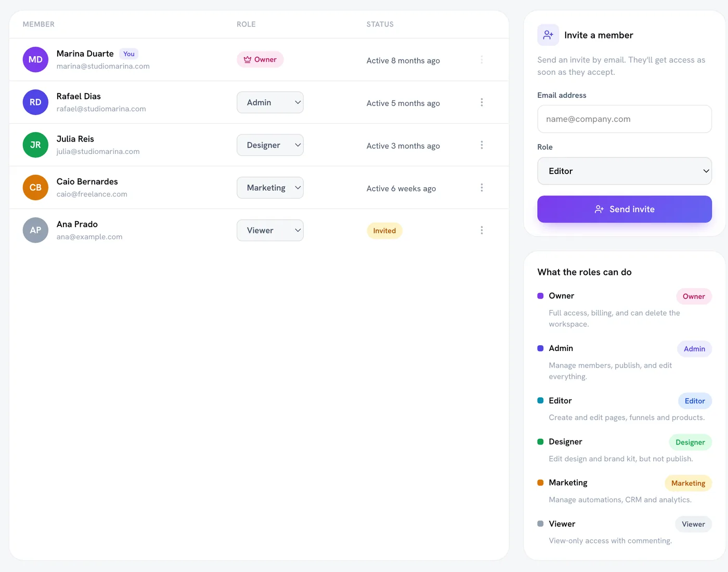Click the AP avatar of Ana Prado
This screenshot has width=728, height=572.
tap(35, 230)
